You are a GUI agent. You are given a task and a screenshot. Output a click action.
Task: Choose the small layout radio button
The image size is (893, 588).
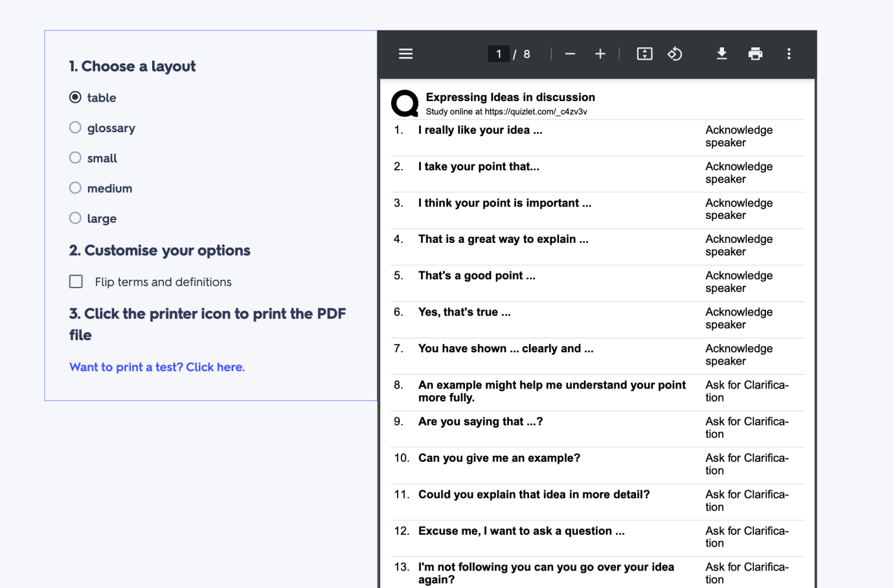75,157
